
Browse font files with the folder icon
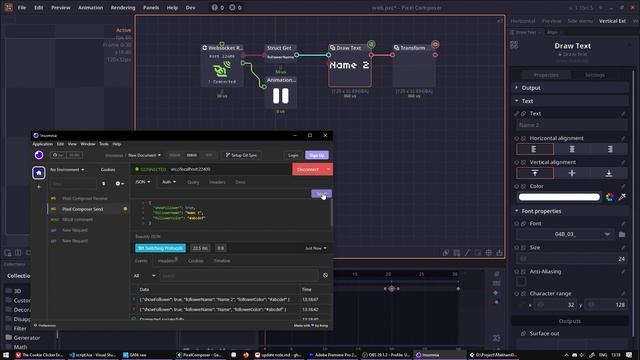pyautogui.click(x=622, y=234)
